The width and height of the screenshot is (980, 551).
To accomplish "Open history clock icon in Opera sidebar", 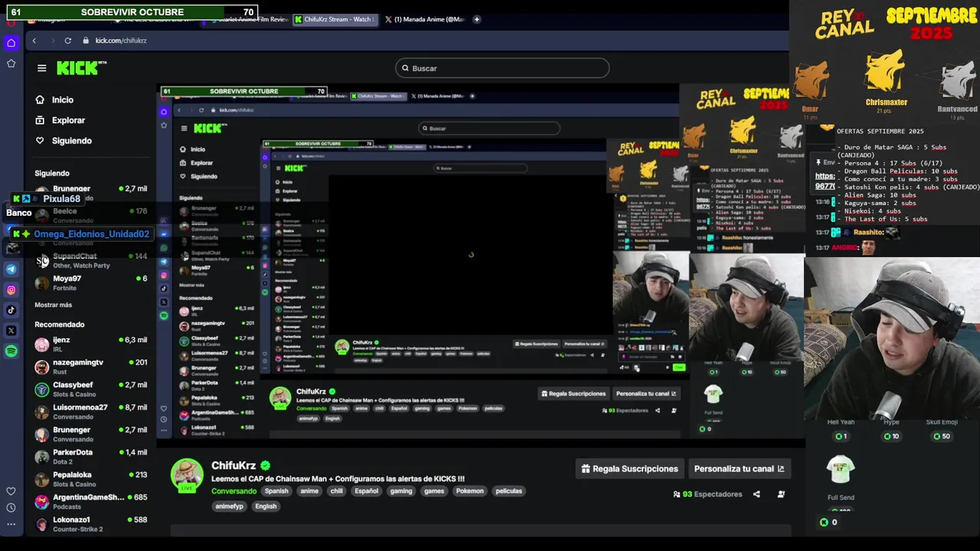I will [x=11, y=507].
